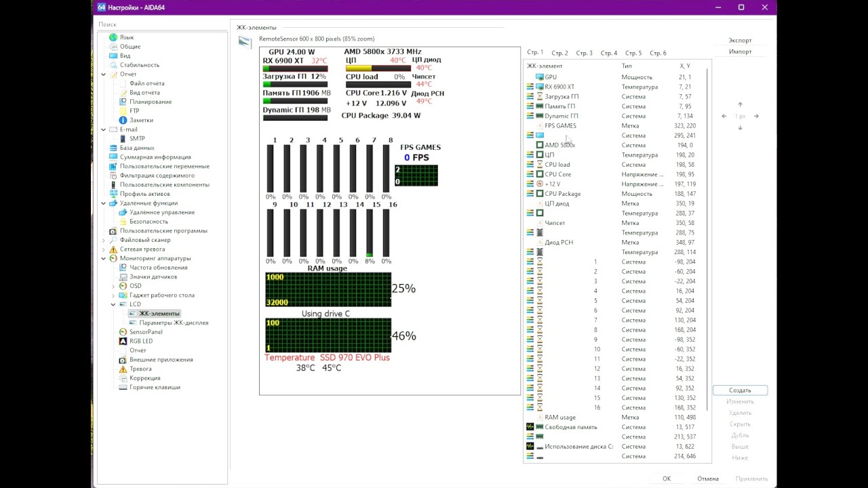This screenshot has width=868, height=488.
Task: Select the CPU load list row
Action: [614, 165]
